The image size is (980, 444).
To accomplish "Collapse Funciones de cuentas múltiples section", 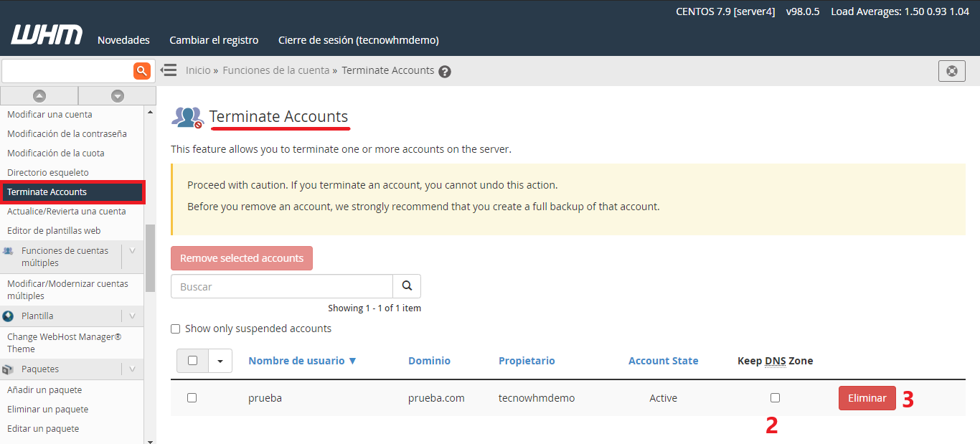I will point(132,251).
